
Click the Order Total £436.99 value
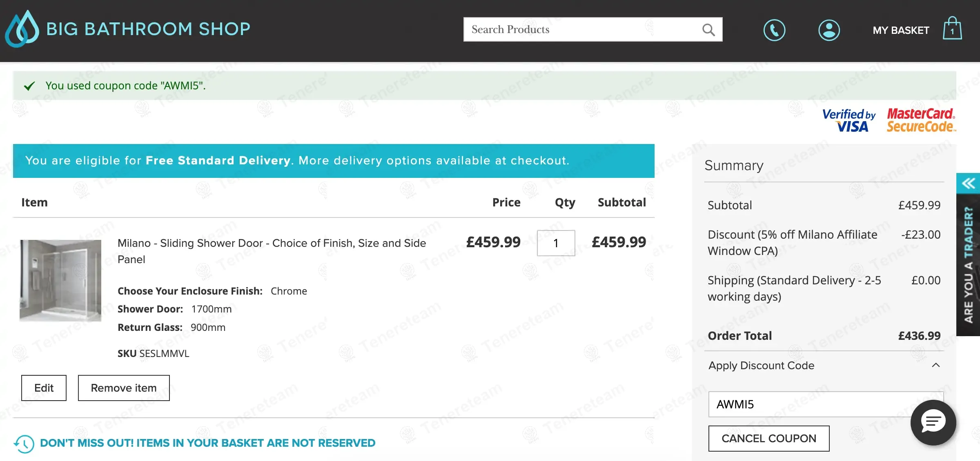[x=919, y=336]
